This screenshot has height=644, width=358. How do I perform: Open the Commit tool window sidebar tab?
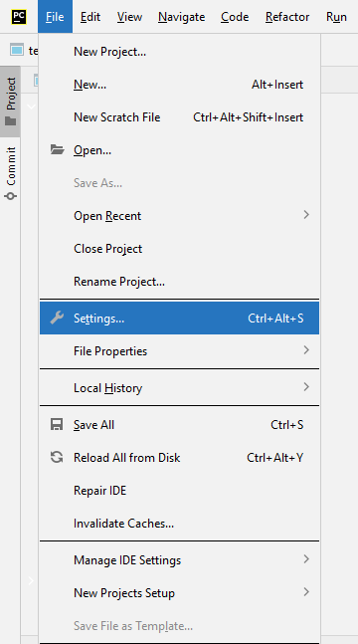pos(10,174)
